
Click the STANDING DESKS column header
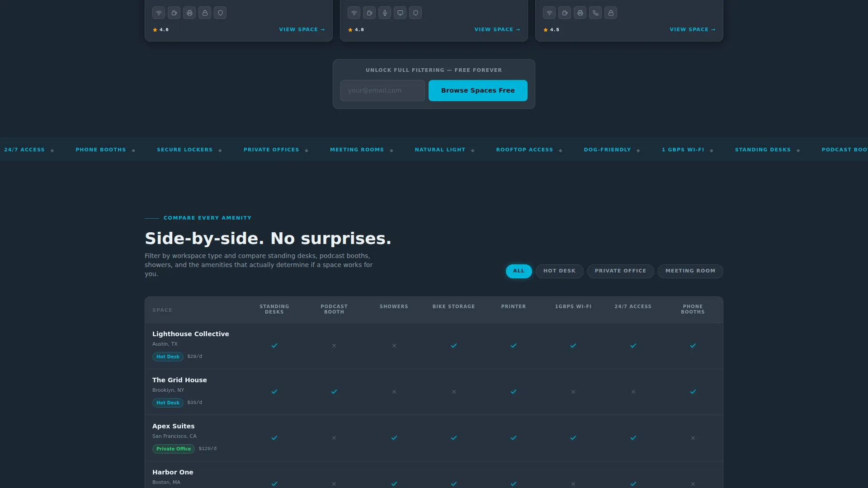pos(274,309)
